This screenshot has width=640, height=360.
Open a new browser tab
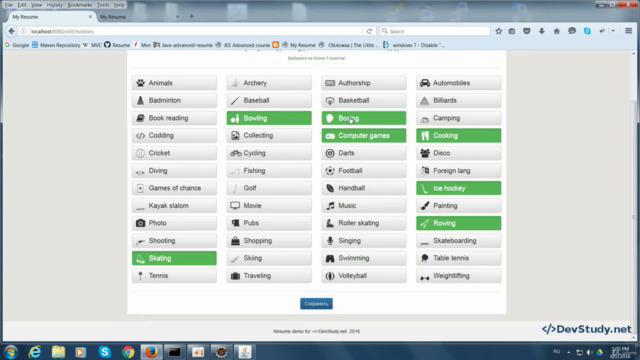point(191,17)
